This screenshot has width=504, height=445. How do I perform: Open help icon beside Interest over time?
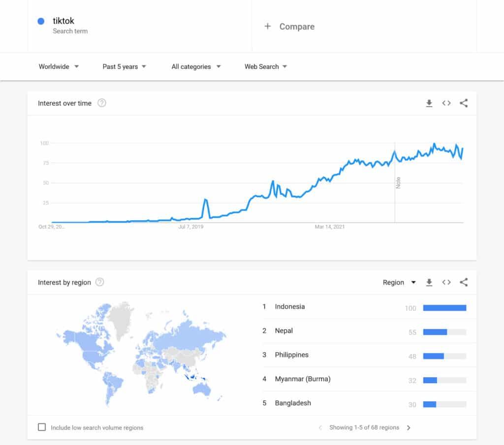[x=102, y=103]
